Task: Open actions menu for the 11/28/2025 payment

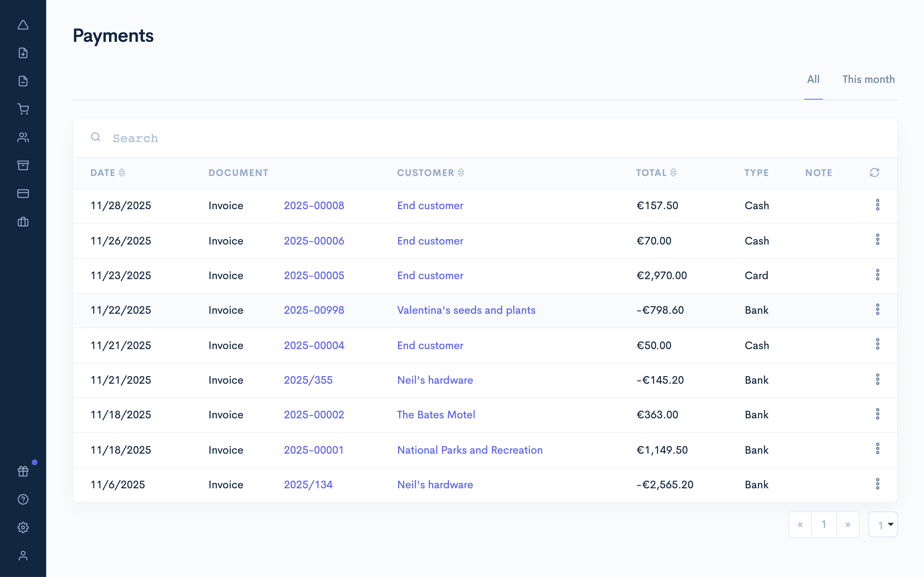Action: [x=878, y=205]
